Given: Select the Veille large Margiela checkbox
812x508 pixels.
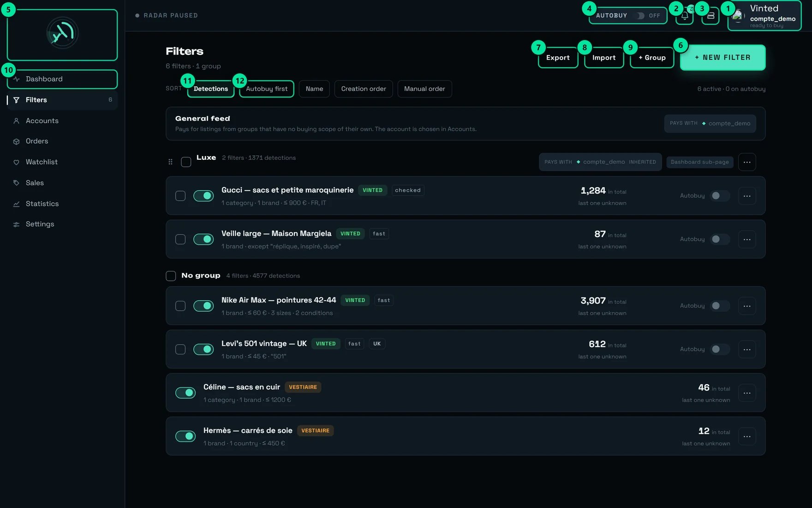Looking at the screenshot, I should (180, 239).
